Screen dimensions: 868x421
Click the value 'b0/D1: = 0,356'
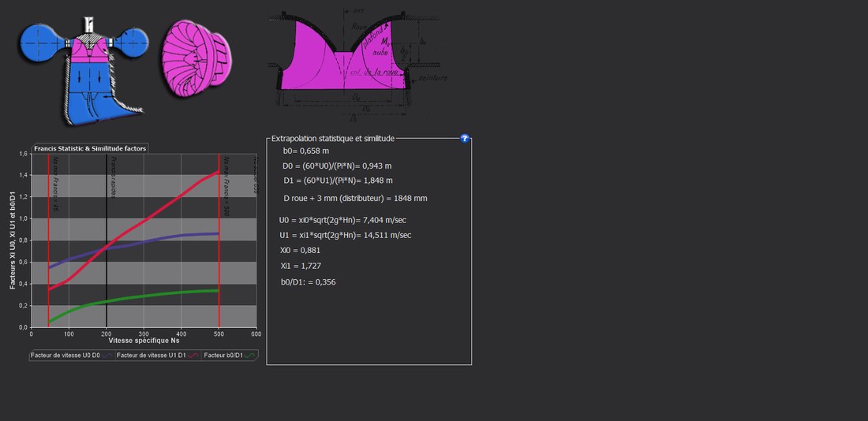308,282
